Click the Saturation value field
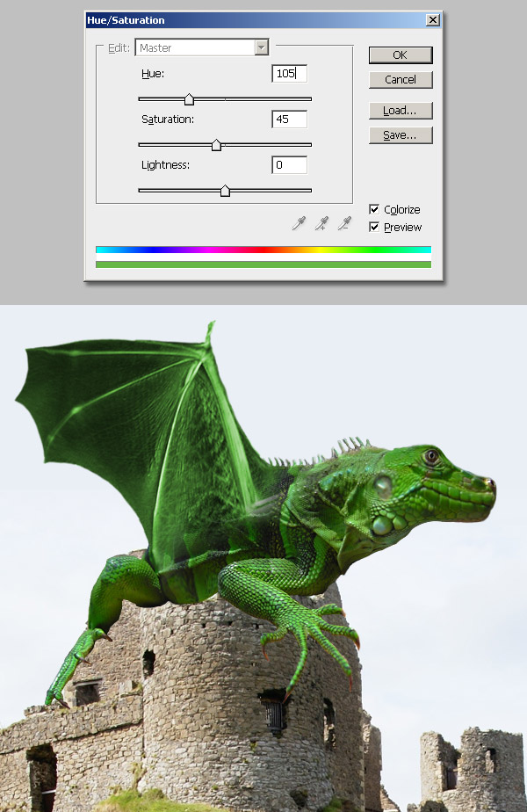The image size is (527, 812). 289,120
